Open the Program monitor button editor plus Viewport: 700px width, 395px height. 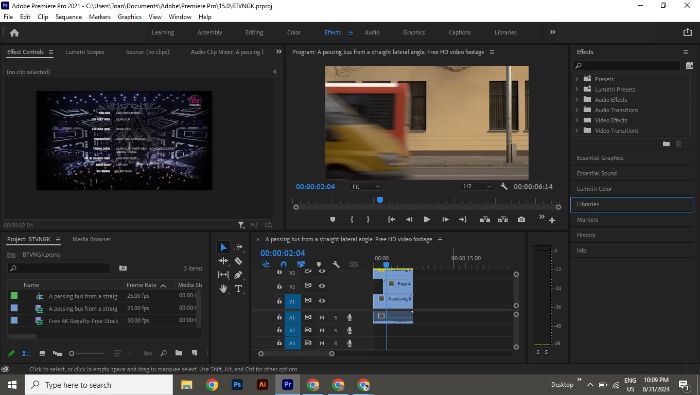[552, 220]
